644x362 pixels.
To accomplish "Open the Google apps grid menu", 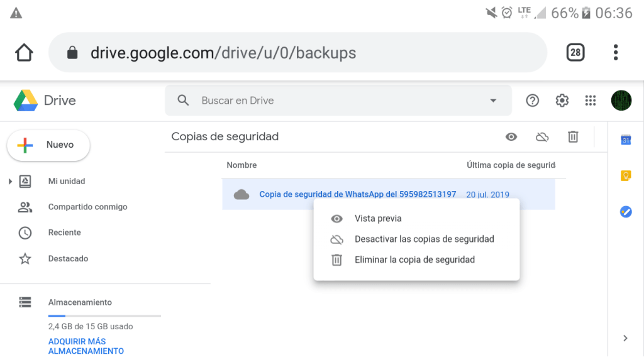I will [590, 100].
